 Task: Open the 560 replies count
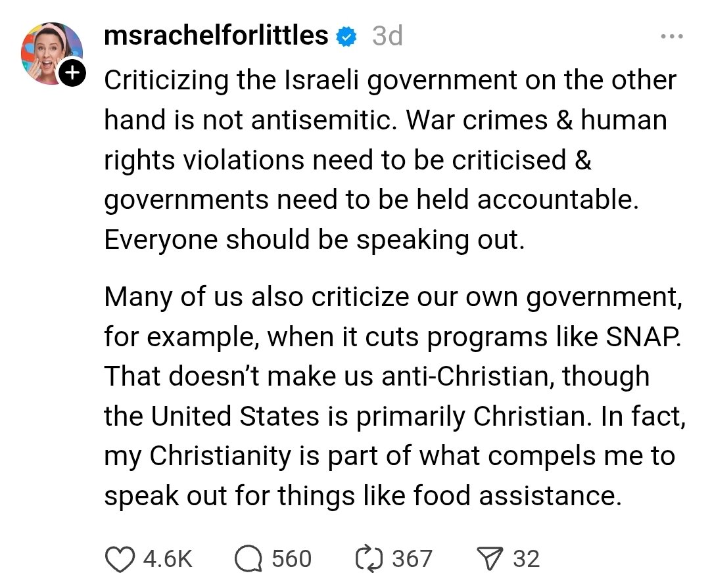[291, 559]
